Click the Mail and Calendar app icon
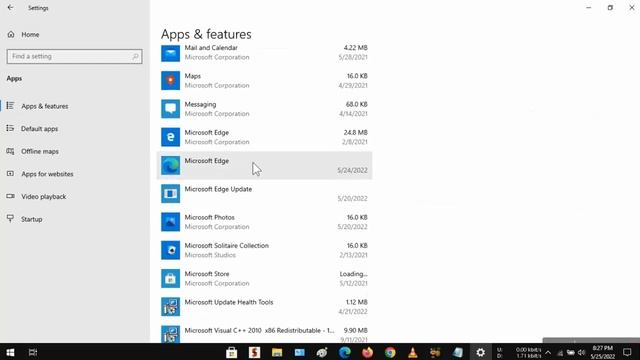The image size is (640, 360). pos(170,53)
